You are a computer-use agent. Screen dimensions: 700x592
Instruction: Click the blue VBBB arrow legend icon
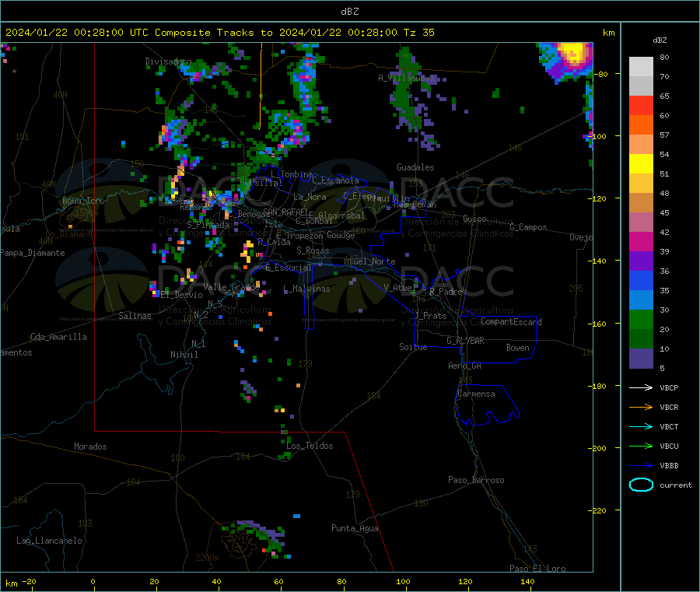(641, 465)
